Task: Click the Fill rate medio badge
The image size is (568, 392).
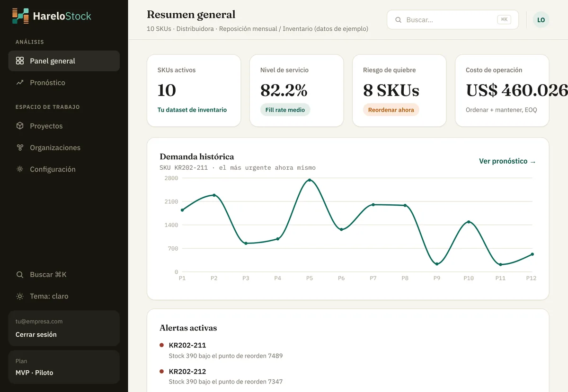Action: pos(285,110)
